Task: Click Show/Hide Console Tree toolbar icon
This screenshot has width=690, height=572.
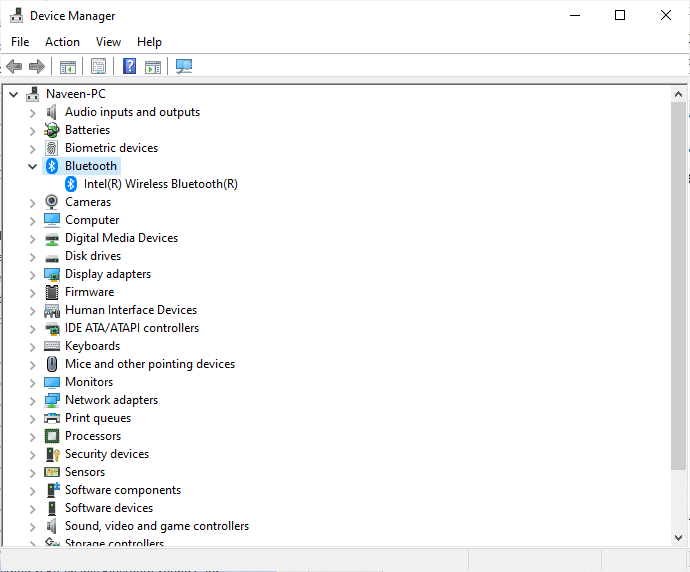Action: coord(68,66)
